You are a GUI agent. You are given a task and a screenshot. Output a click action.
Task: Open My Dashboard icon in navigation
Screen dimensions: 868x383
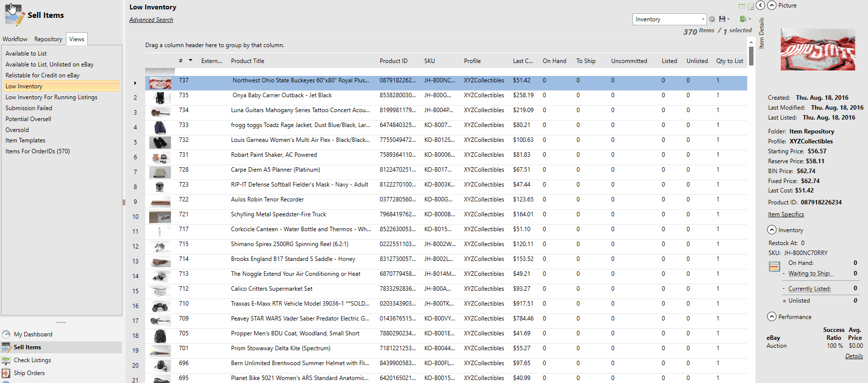click(6, 334)
